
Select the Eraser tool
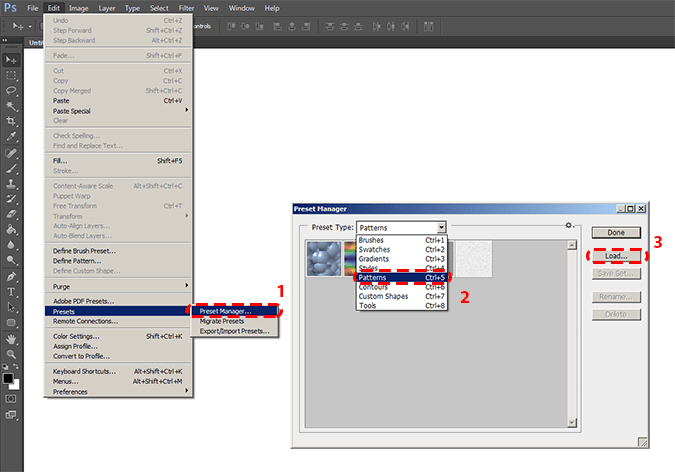click(11, 214)
